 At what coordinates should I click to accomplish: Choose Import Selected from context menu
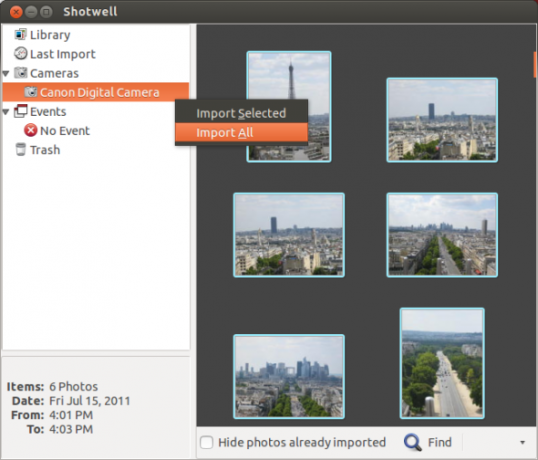point(241,113)
